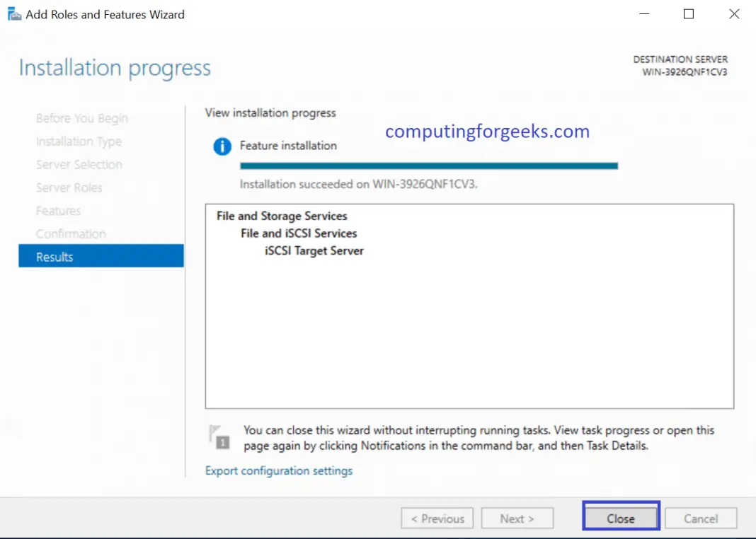
Task: Open Export configuration settings
Action: click(x=278, y=470)
